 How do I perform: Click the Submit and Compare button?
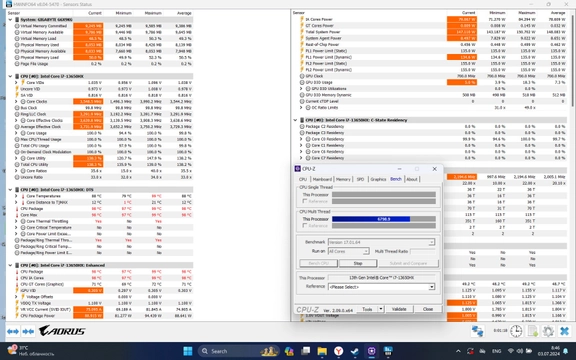pos(408,263)
